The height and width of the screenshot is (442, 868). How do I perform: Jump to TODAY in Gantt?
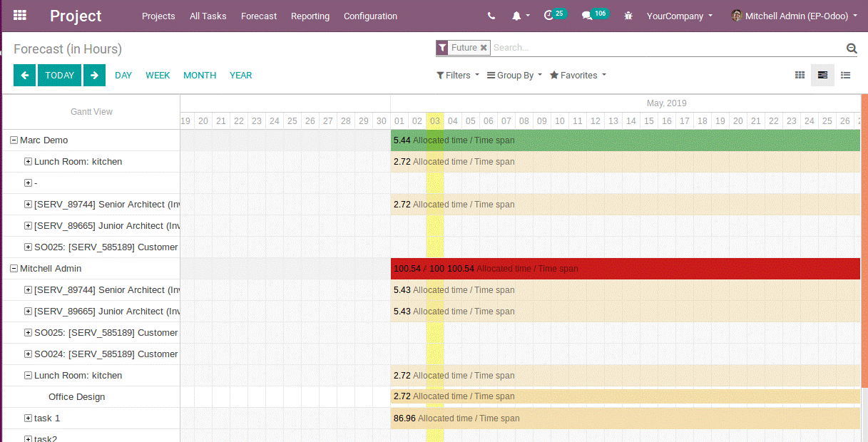59,75
